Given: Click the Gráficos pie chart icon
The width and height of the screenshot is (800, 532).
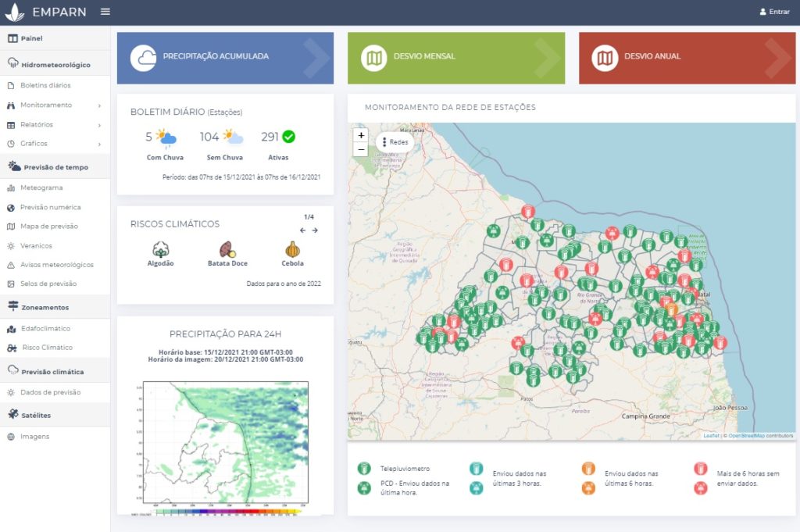Looking at the screenshot, I should pyautogui.click(x=11, y=144).
